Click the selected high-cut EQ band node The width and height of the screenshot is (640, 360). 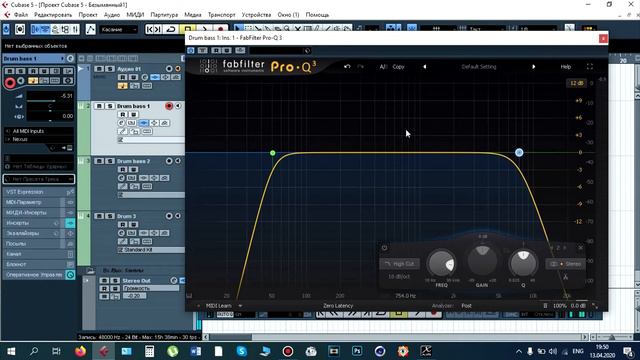519,152
